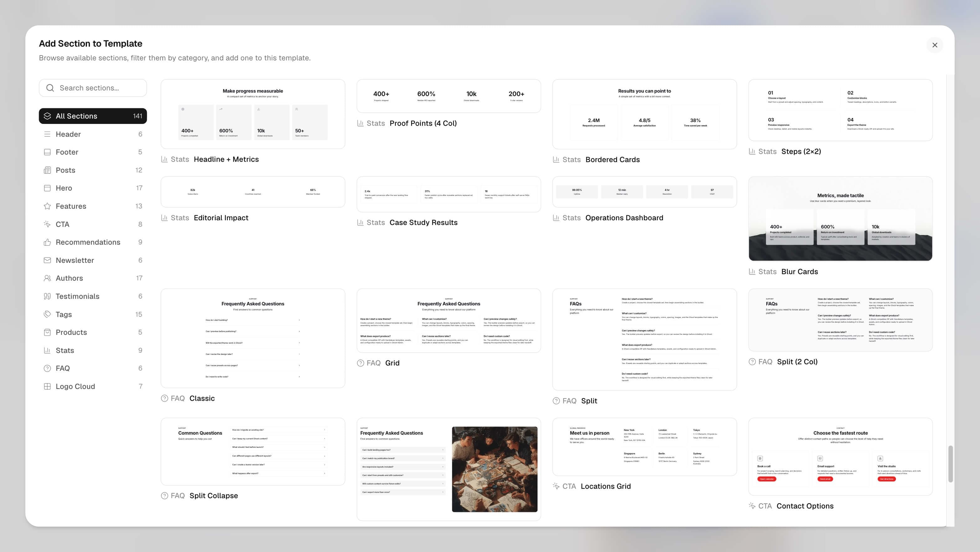Click the Features star icon
Image resolution: width=980 pixels, height=552 pixels.
[x=47, y=206]
